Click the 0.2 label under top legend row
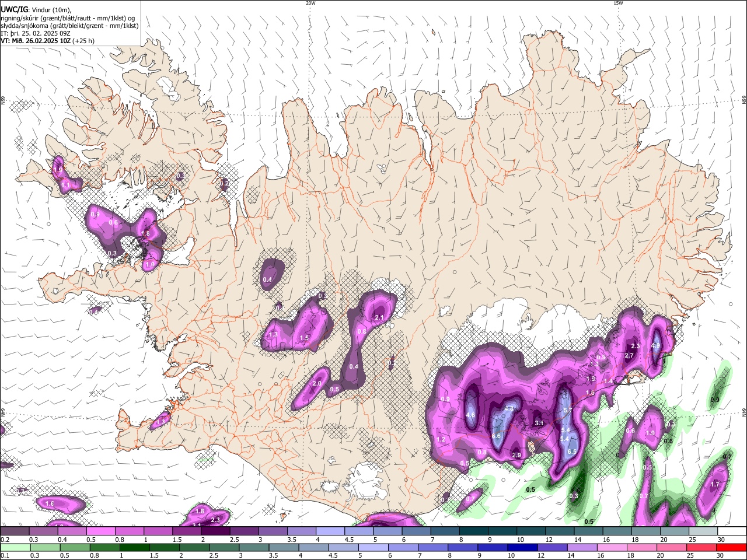The image size is (747, 560). (5, 540)
